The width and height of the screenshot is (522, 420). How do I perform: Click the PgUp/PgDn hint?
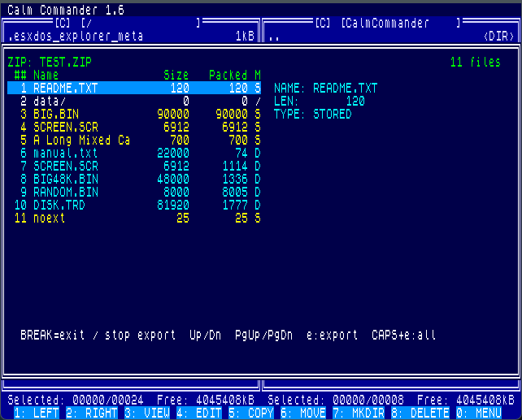263,335
